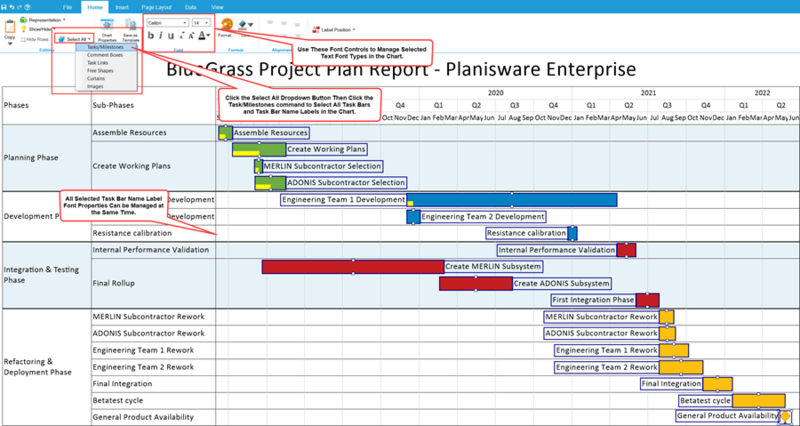Expand the fill color dropdown arrow
The width and height of the screenshot is (800, 426).
click(x=251, y=24)
